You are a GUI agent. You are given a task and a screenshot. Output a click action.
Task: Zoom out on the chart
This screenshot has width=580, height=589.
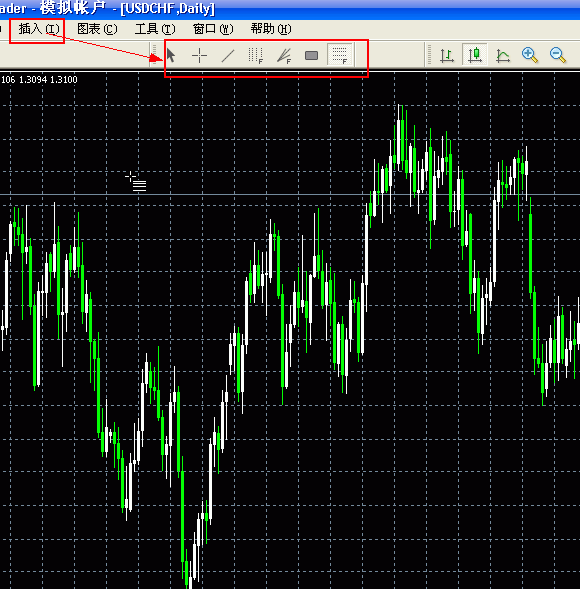click(558, 56)
